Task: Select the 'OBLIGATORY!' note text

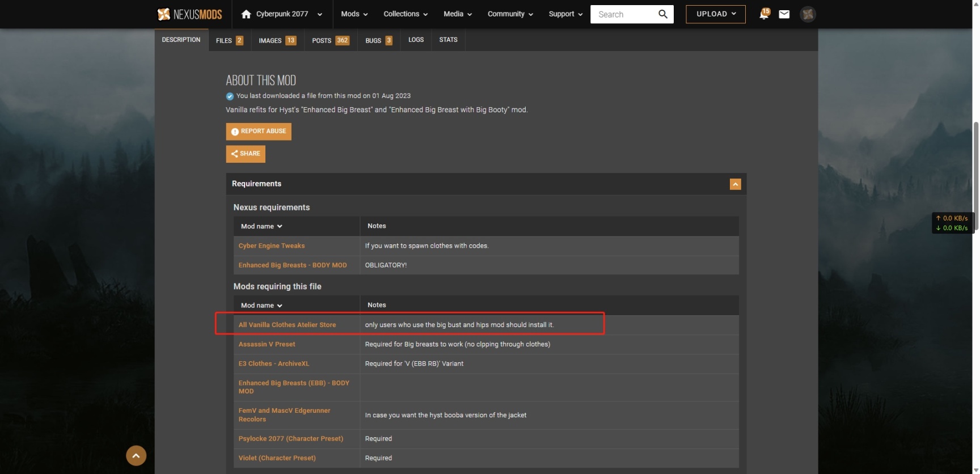Action: point(386,265)
